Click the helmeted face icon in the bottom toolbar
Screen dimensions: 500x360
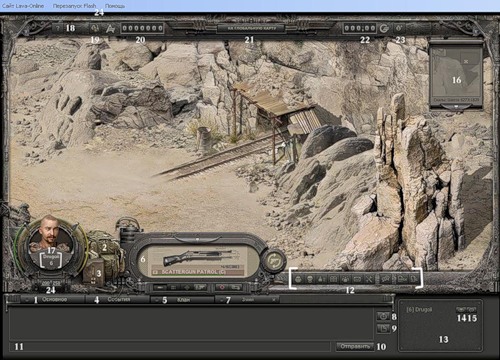298,279
